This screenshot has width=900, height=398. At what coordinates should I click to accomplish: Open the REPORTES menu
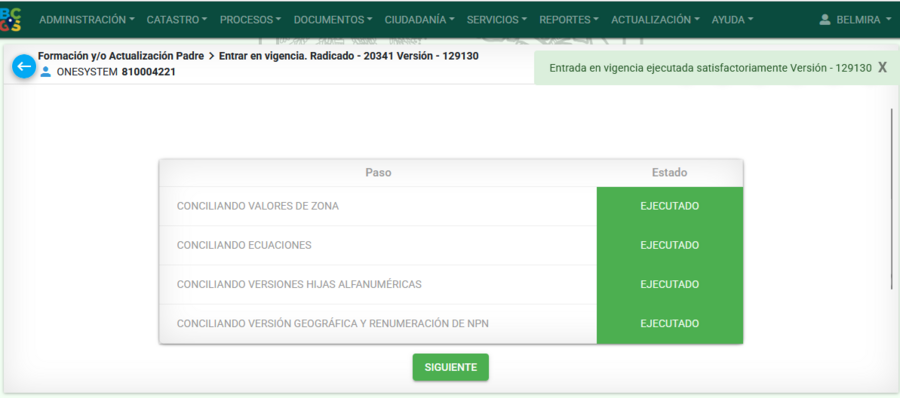(x=569, y=20)
